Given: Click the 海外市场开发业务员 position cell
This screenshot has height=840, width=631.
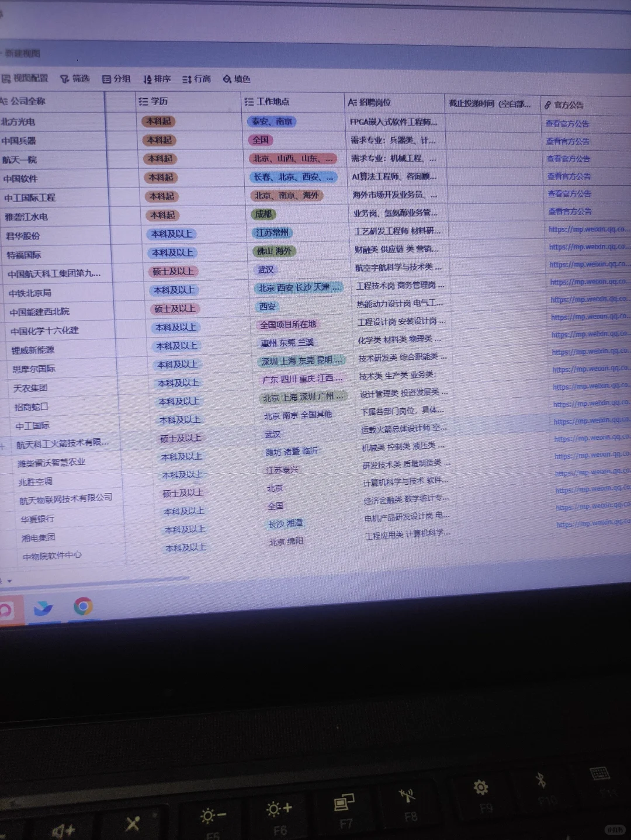Looking at the screenshot, I should coord(395,195).
